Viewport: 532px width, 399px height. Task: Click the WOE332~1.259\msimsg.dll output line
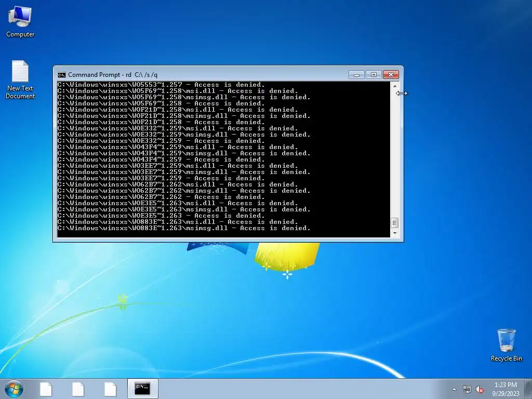tap(184, 135)
